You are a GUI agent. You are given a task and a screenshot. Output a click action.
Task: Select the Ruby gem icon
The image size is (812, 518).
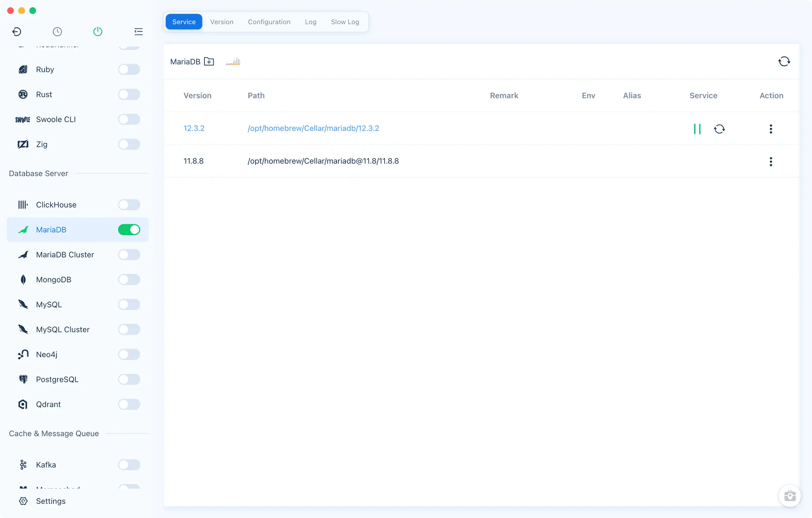(23, 69)
